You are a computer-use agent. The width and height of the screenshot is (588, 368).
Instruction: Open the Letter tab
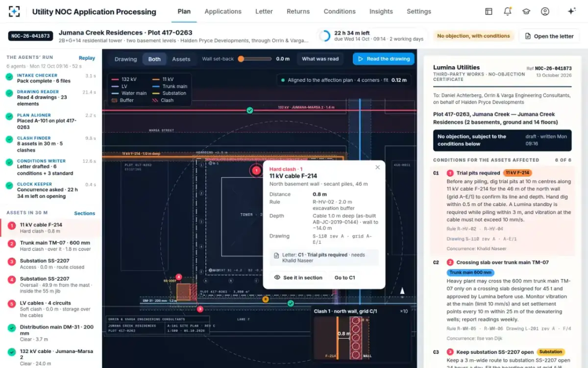click(x=264, y=11)
